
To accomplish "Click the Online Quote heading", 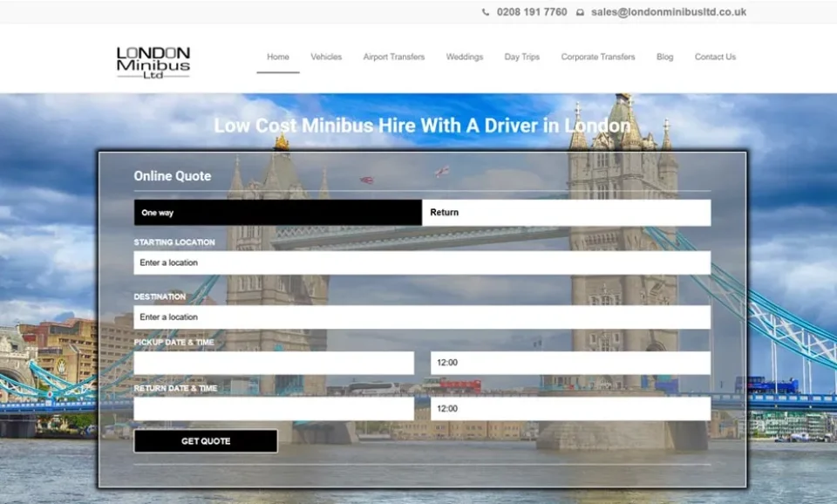I will [173, 176].
